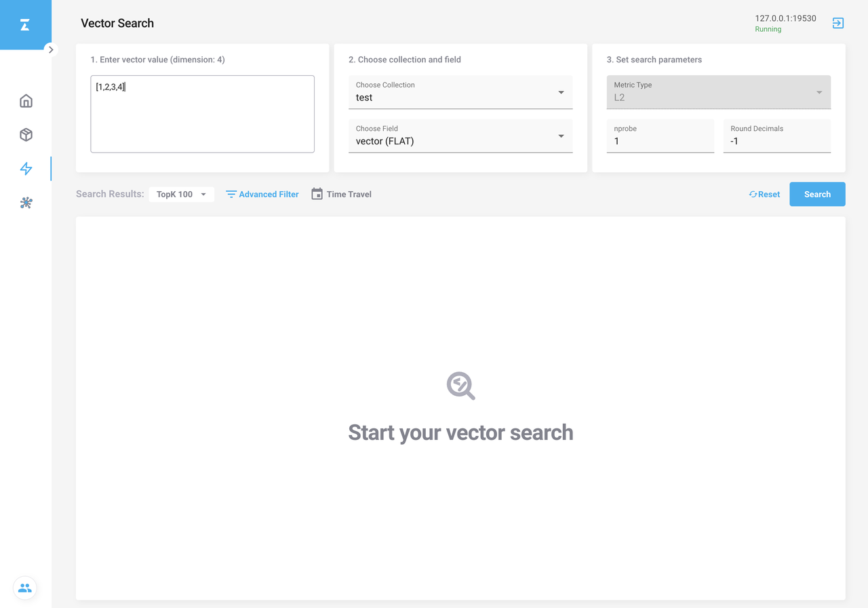
Task: Focus the vector value text area
Action: (202, 114)
